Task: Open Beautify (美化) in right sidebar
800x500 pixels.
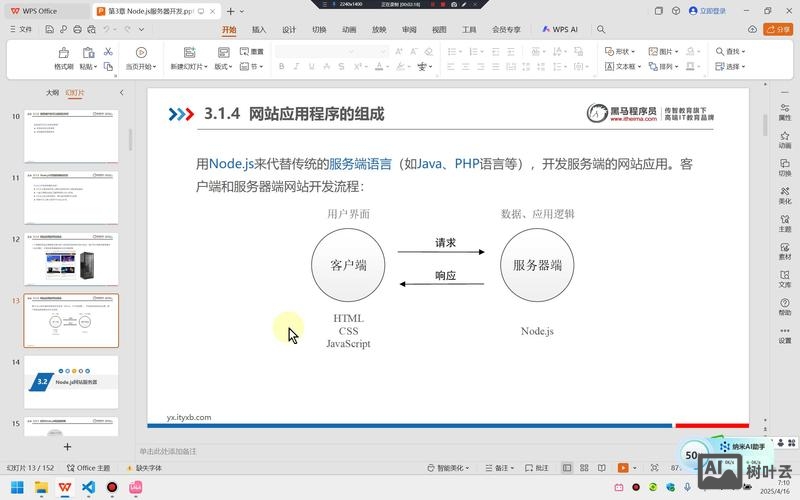Action: (785, 195)
